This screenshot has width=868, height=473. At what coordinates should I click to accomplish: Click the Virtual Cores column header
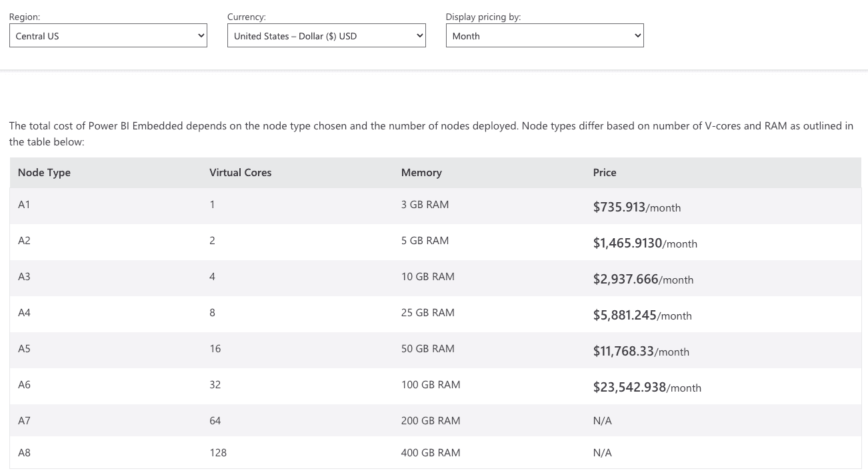240,172
